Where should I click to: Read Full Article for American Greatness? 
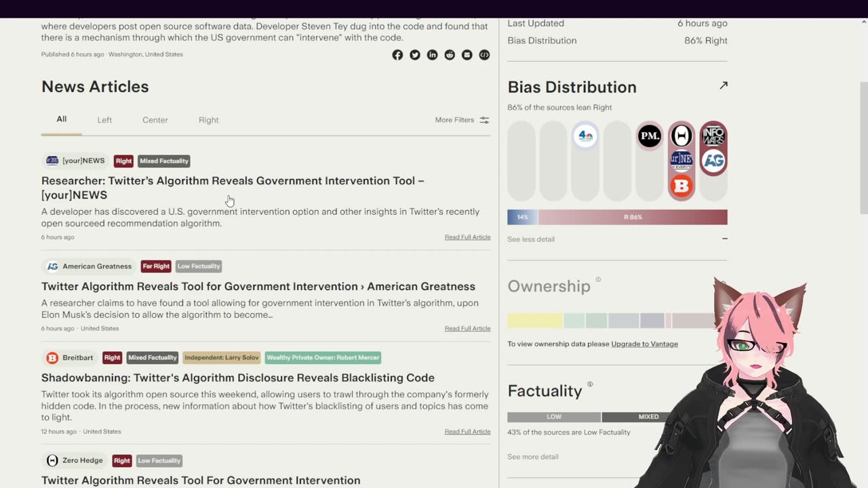(x=467, y=329)
